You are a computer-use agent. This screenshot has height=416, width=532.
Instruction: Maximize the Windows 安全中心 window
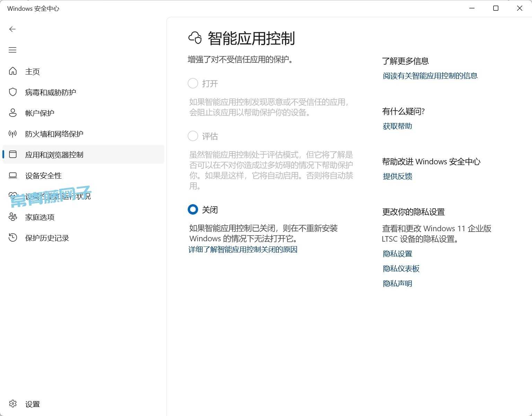coord(496,8)
